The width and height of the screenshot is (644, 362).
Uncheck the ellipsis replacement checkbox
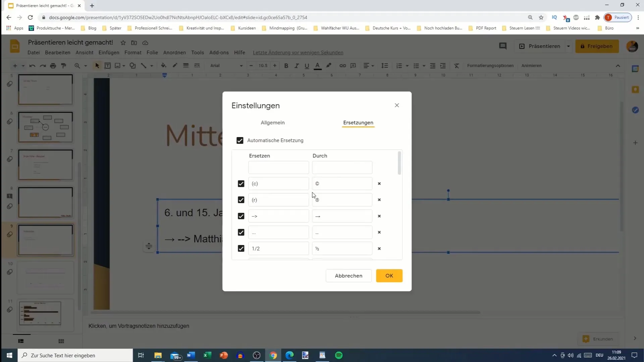241,232
